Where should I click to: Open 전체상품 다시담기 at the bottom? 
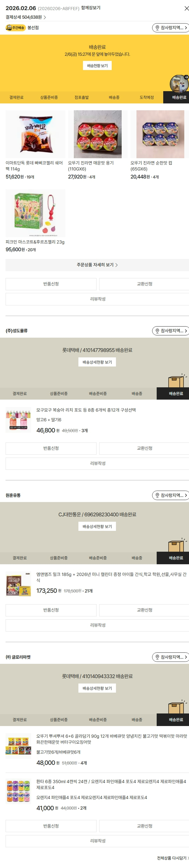coord(173,858)
